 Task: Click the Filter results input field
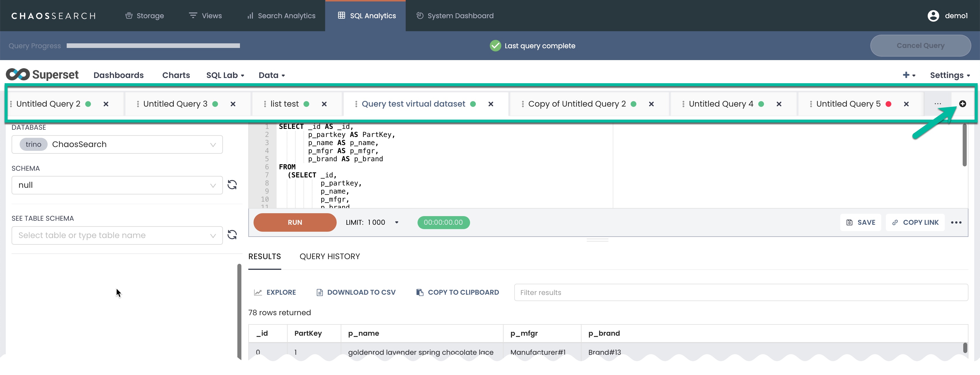coord(740,292)
